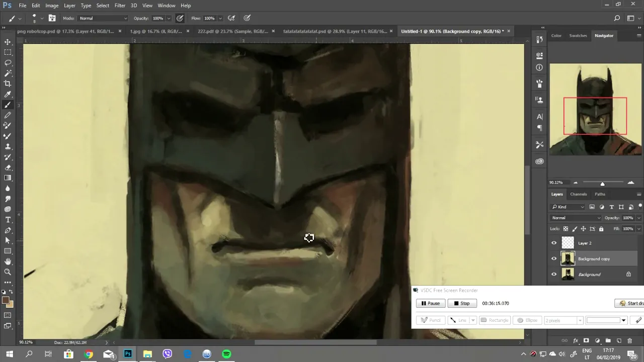This screenshot has height=362, width=644.
Task: Select the Hand tool
Action: (x=8, y=261)
